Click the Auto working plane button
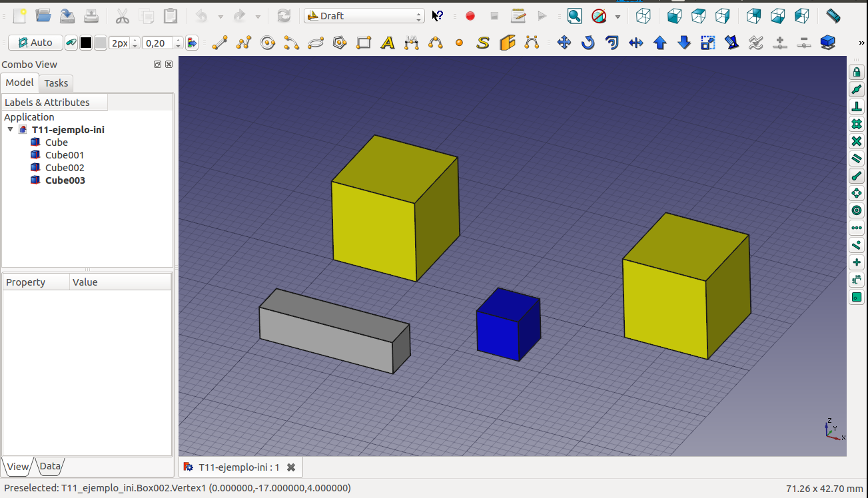 (35, 43)
